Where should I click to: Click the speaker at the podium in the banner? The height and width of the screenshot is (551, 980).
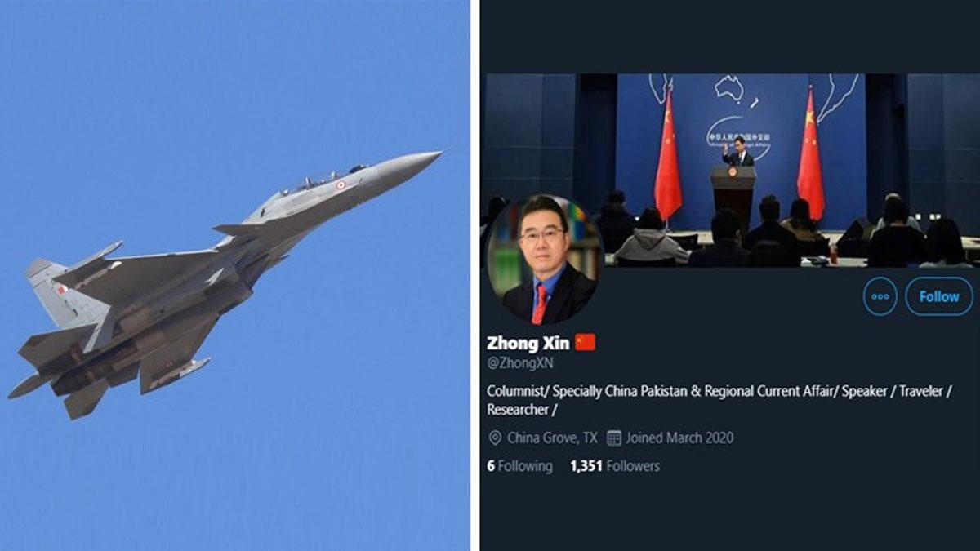click(740, 152)
